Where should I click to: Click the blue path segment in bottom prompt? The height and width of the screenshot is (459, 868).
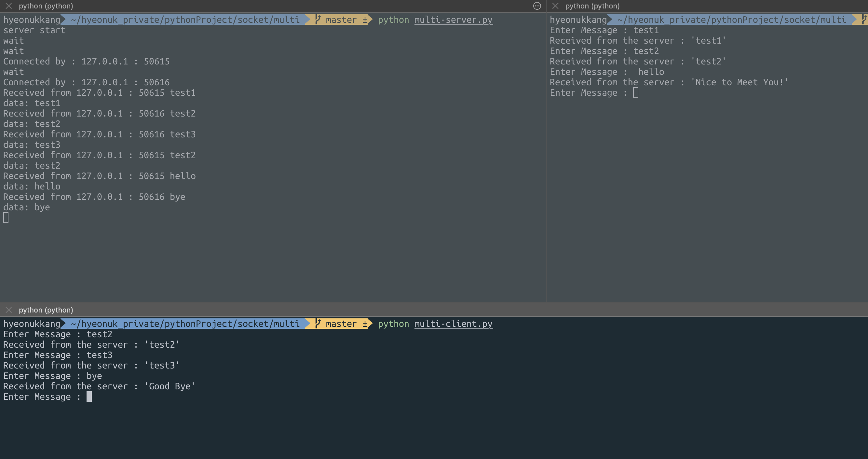[185, 324]
